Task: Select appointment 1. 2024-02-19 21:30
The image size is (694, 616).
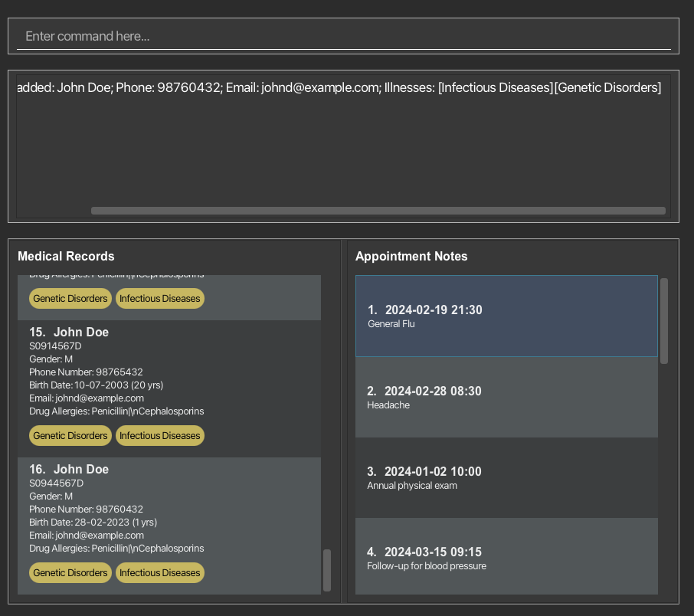Action: pos(506,316)
